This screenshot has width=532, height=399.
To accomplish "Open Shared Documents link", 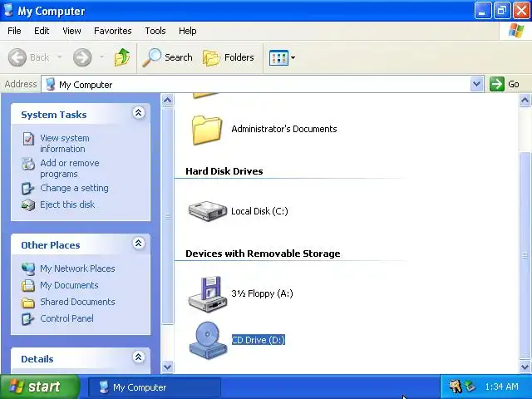I will (77, 302).
